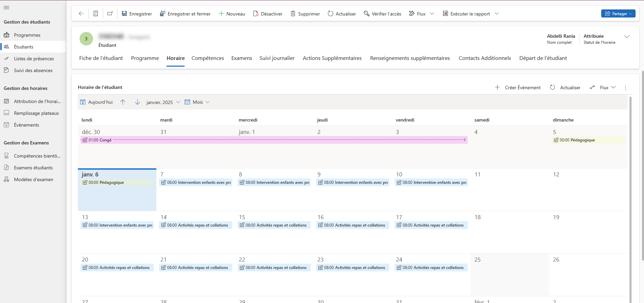This screenshot has height=303, width=644.
Task: Click Désactiver in command bar
Action: point(268,14)
